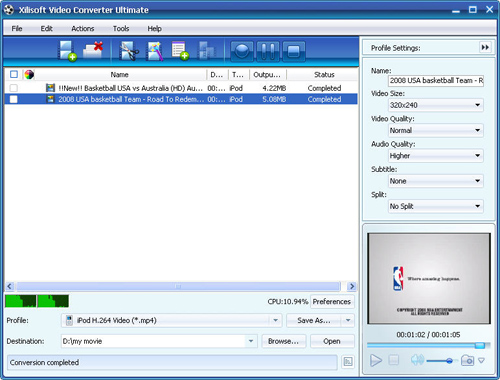Click the log icon beside Conversion completed
This screenshot has height=380, width=500.
pos(348,362)
